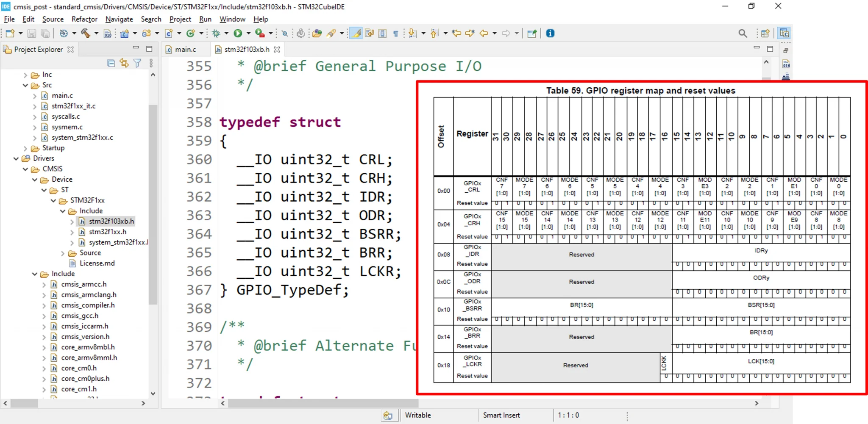The height and width of the screenshot is (424, 868).
Task: Toggle Mark Occurrences highlighter in toolbar
Action: pos(356,33)
